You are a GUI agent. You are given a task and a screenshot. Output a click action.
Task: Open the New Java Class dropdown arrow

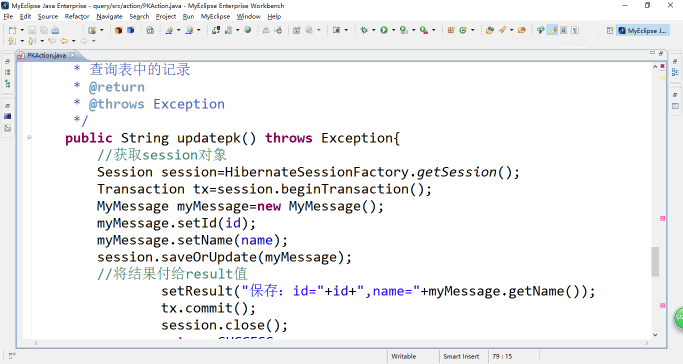pyautogui.click(x=473, y=30)
